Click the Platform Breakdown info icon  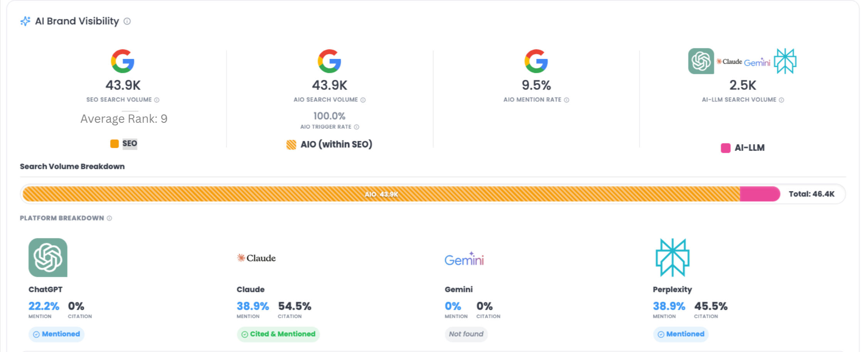click(110, 218)
